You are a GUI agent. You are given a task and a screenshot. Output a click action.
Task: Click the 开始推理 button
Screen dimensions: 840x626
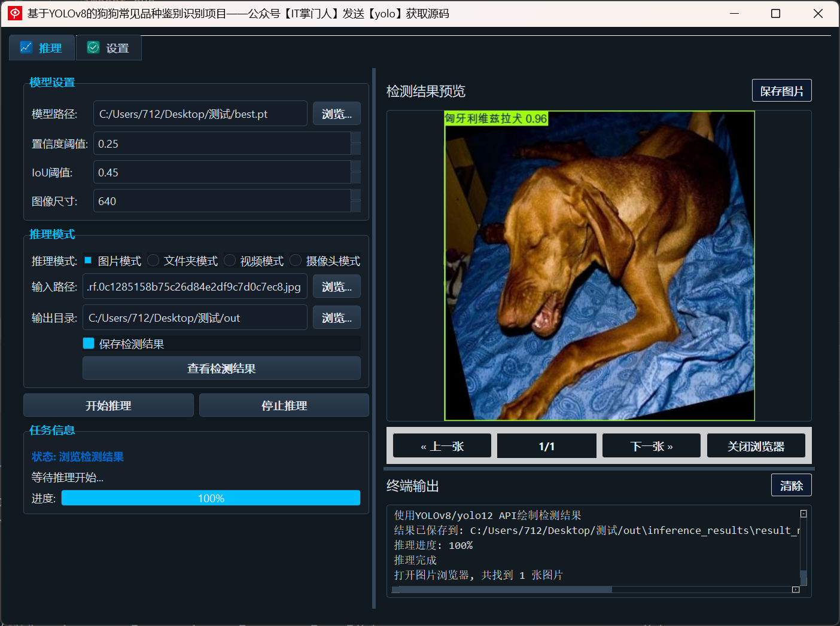pos(108,405)
